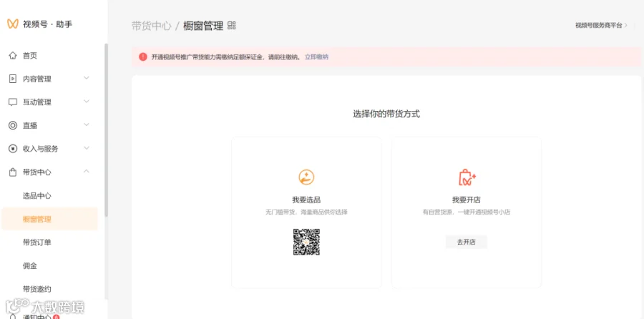Expand the 内容管理 submenu chevron

point(87,78)
